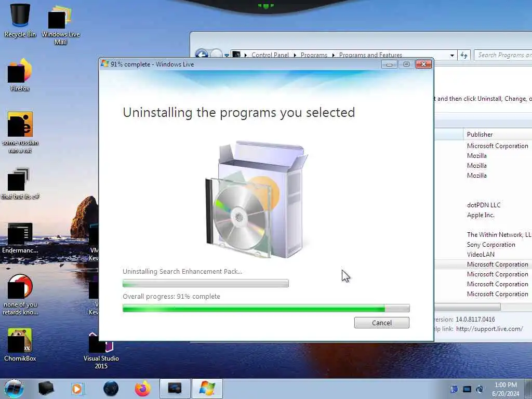Select the Sony Corporation row
The image size is (532, 399).
tap(491, 244)
